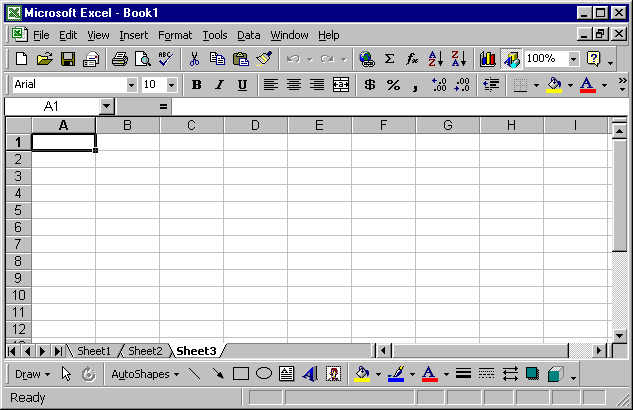
Task: Toggle the Drawing toolbar button
Action: (511, 59)
